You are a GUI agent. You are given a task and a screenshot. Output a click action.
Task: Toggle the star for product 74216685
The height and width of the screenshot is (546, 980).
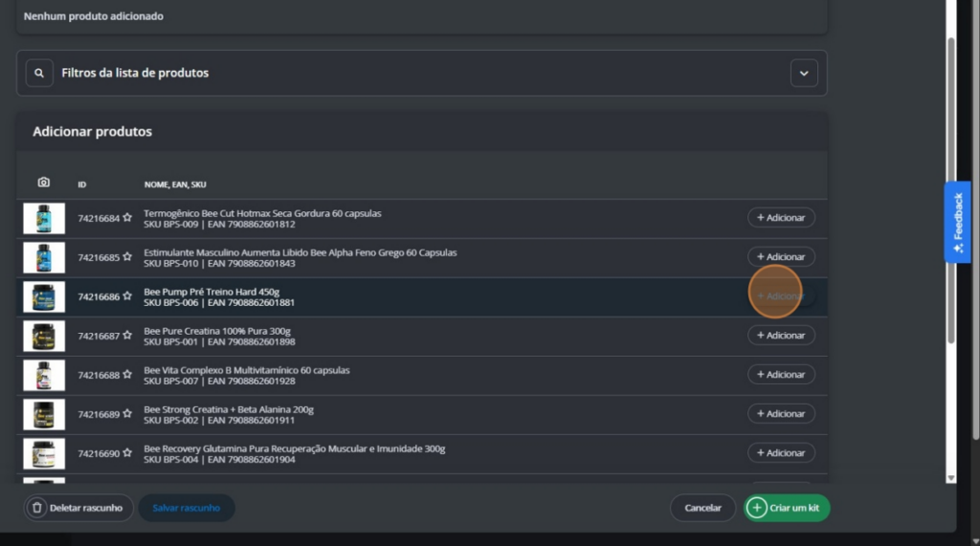click(127, 257)
